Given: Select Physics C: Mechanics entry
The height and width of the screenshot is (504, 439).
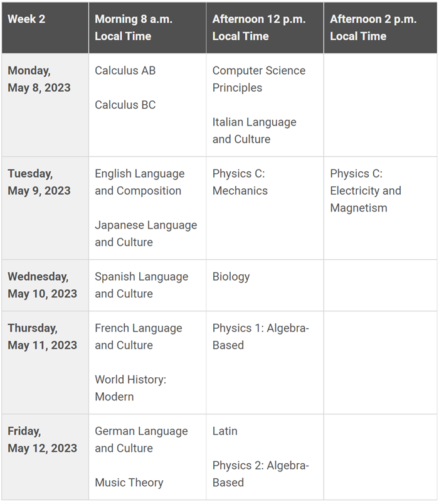Looking at the screenshot, I should [x=240, y=182].
